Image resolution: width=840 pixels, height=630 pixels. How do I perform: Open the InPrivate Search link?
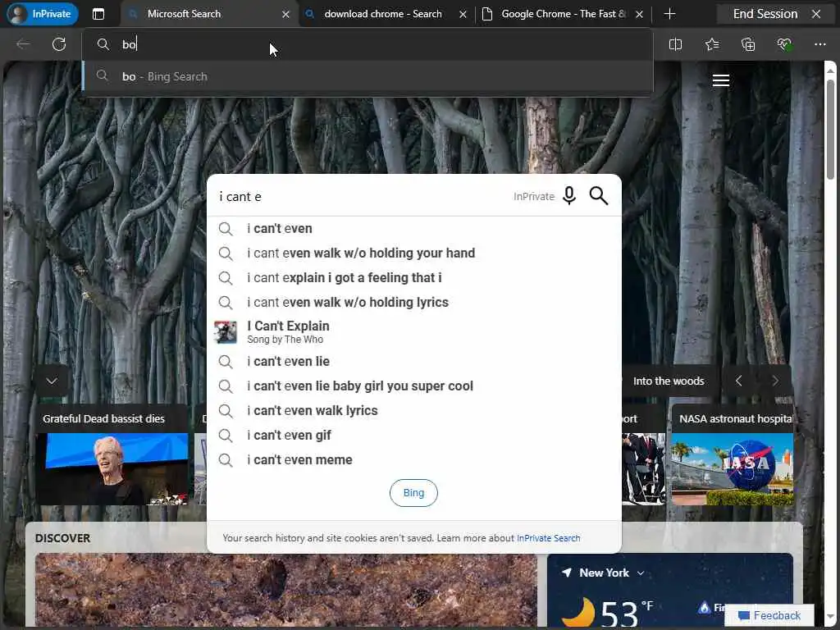pos(549,538)
